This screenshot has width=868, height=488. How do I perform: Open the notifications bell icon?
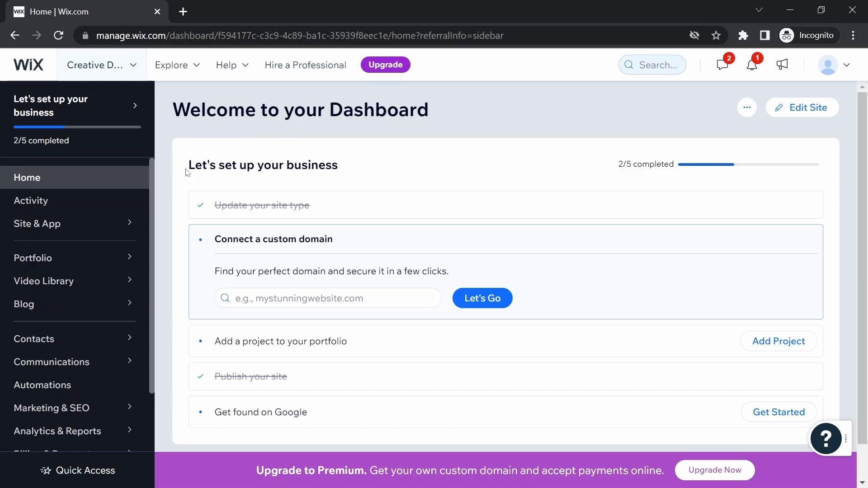751,65
